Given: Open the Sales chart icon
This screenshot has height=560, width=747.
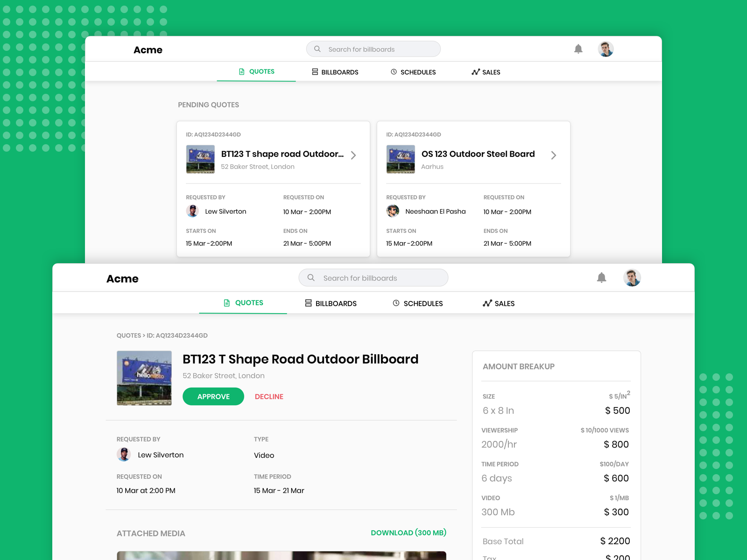Looking at the screenshot, I should [x=475, y=72].
